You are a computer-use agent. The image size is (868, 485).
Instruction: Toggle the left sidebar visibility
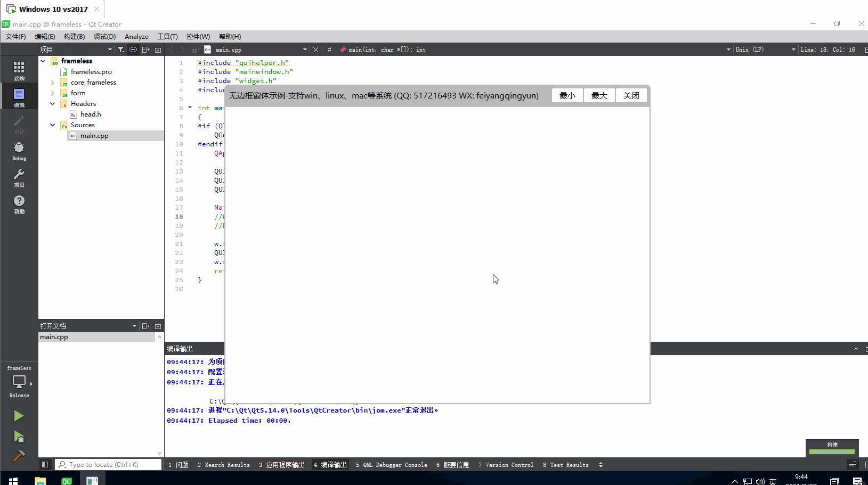point(45,465)
